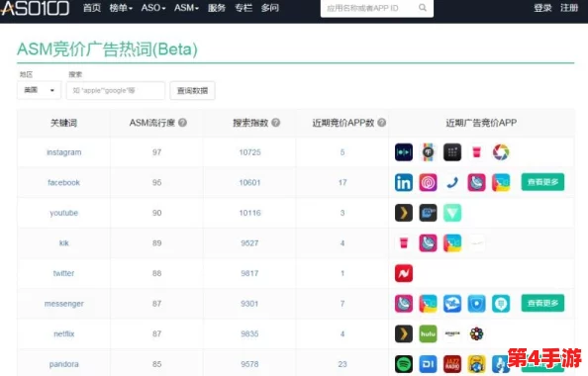Click the red app icon in twitter row
The width and height of the screenshot is (588, 376).
pos(404,273)
